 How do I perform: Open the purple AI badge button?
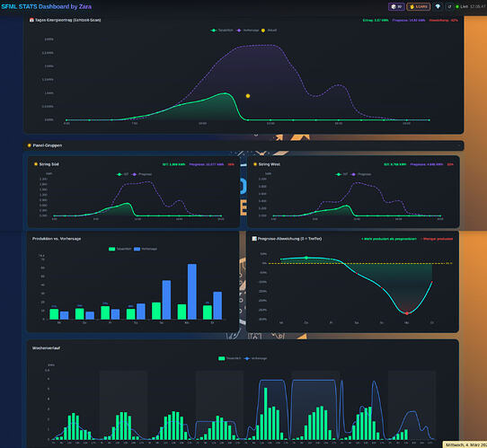click(396, 6)
